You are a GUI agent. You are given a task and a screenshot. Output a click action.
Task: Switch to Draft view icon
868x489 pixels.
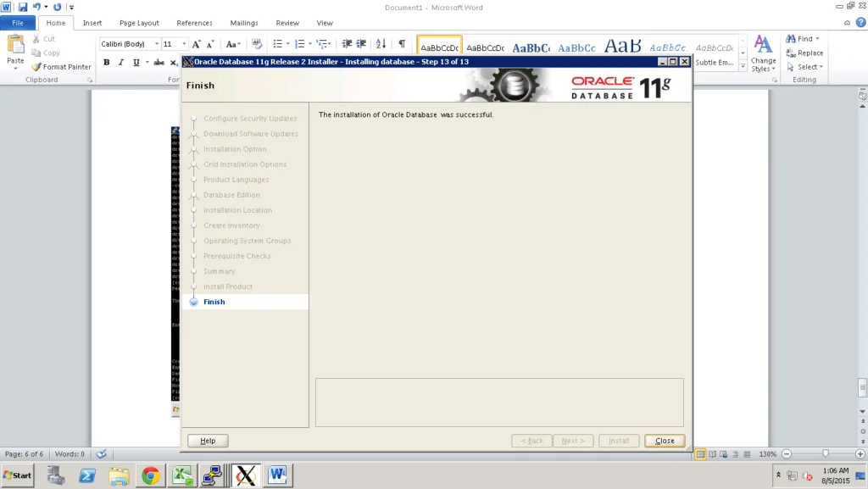click(747, 454)
